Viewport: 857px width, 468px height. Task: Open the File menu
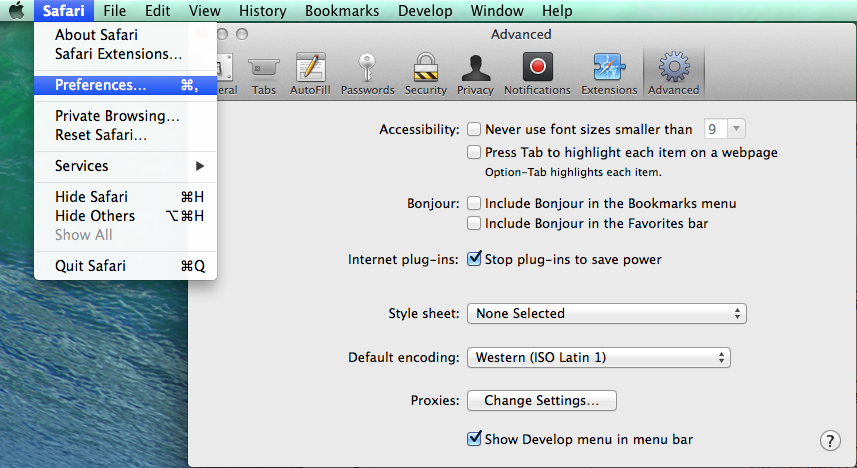(114, 10)
